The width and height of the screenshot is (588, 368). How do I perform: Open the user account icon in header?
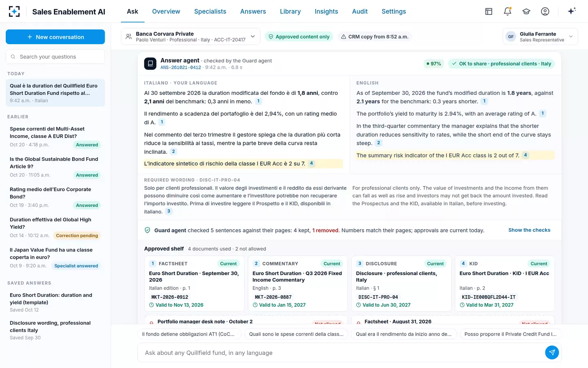tap(545, 11)
